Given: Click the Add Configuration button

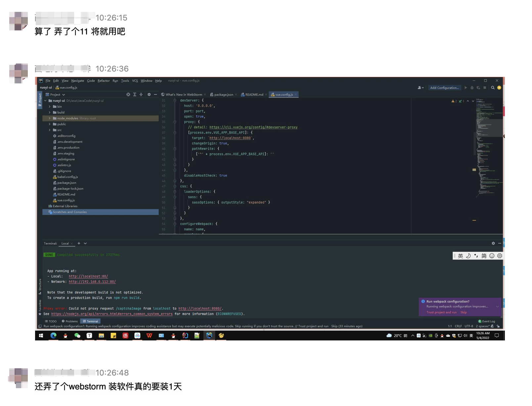Looking at the screenshot, I should [444, 88].
